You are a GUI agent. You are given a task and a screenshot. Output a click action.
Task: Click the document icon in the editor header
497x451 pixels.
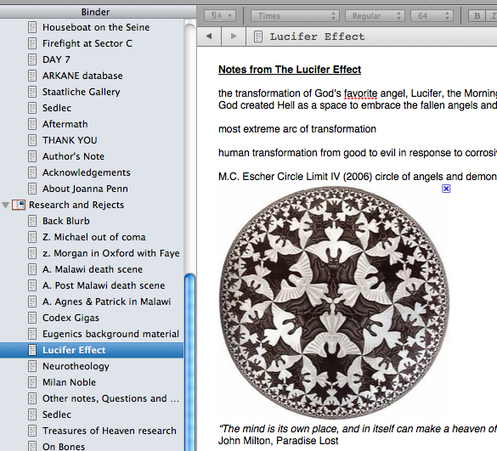(x=258, y=37)
